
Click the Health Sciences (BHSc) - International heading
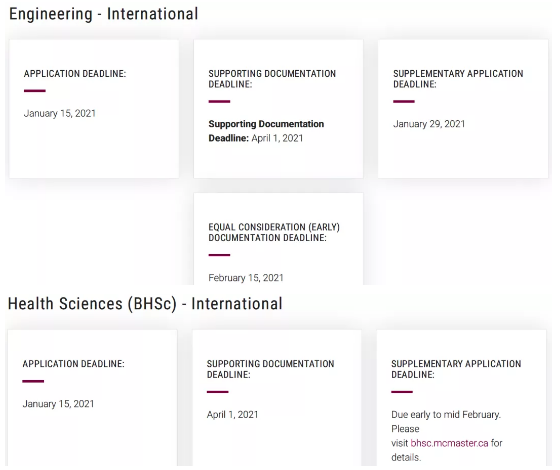click(x=145, y=304)
